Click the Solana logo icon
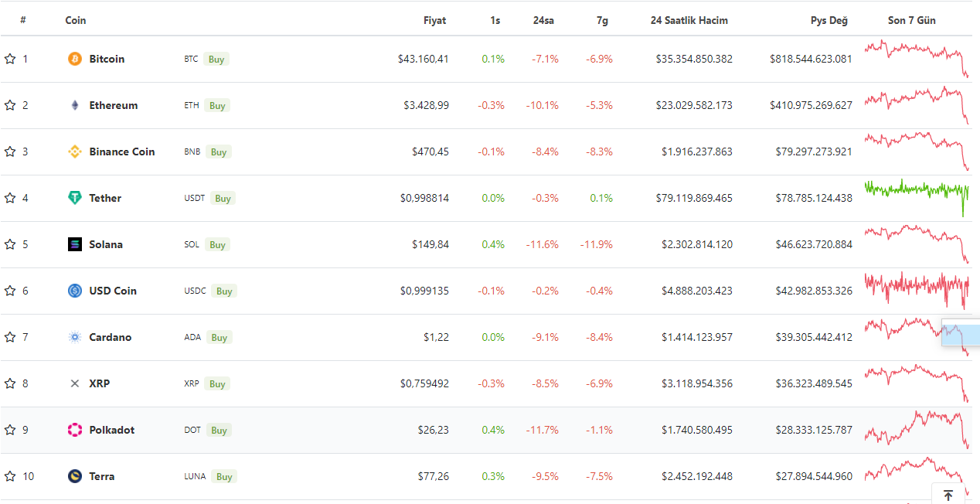The height and width of the screenshot is (504, 980). click(x=75, y=244)
